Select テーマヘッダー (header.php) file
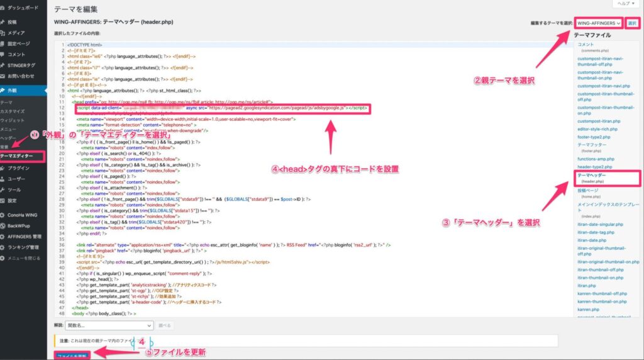This screenshot has height=360, width=644. pos(607,178)
